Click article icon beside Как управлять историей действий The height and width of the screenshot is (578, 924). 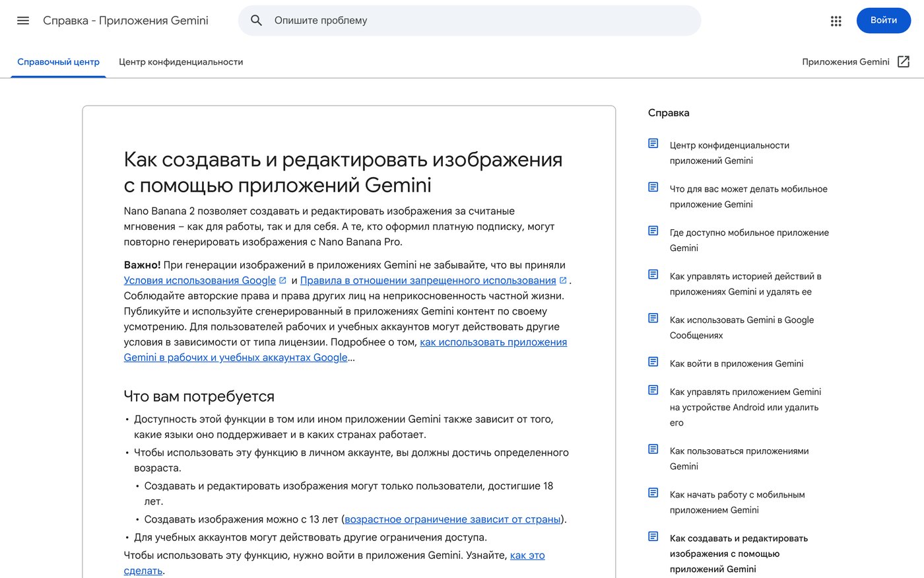point(653,274)
